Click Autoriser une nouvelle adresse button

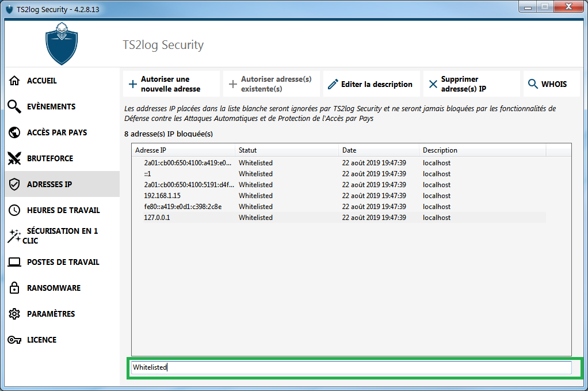(x=171, y=84)
